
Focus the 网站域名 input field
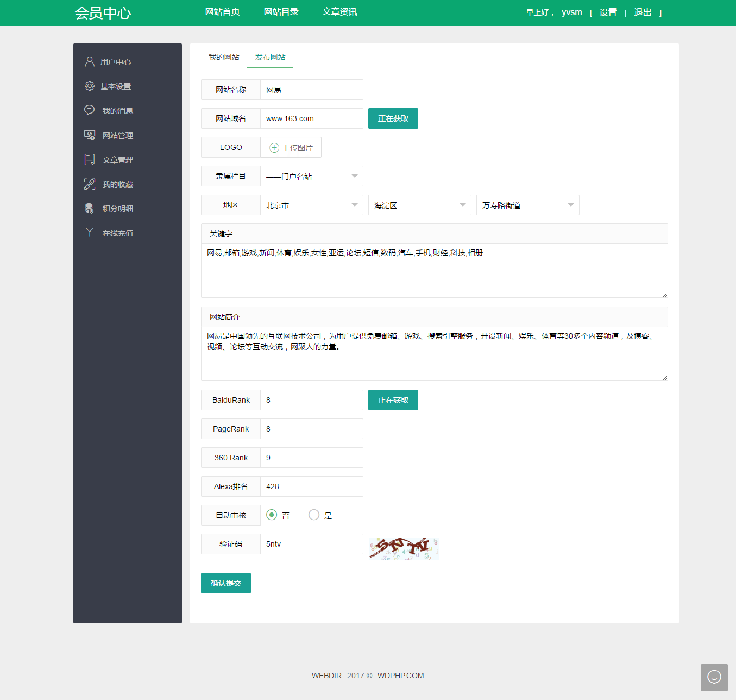312,118
